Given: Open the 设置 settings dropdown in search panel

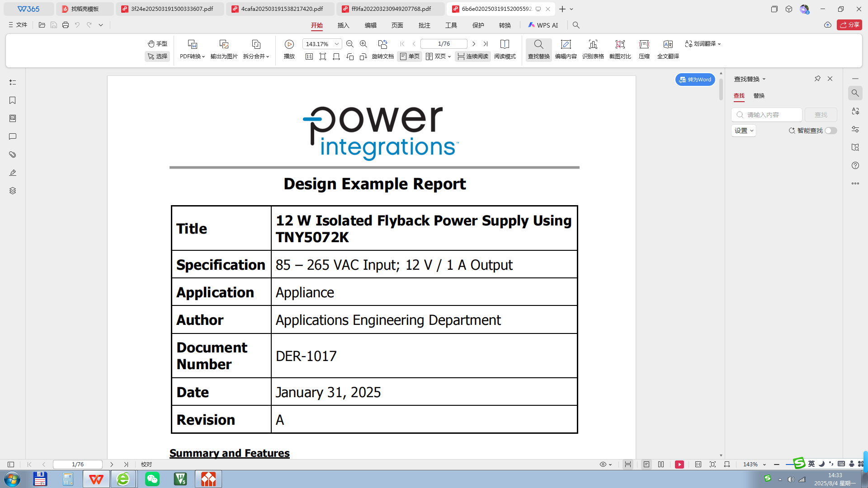Looking at the screenshot, I should (744, 131).
